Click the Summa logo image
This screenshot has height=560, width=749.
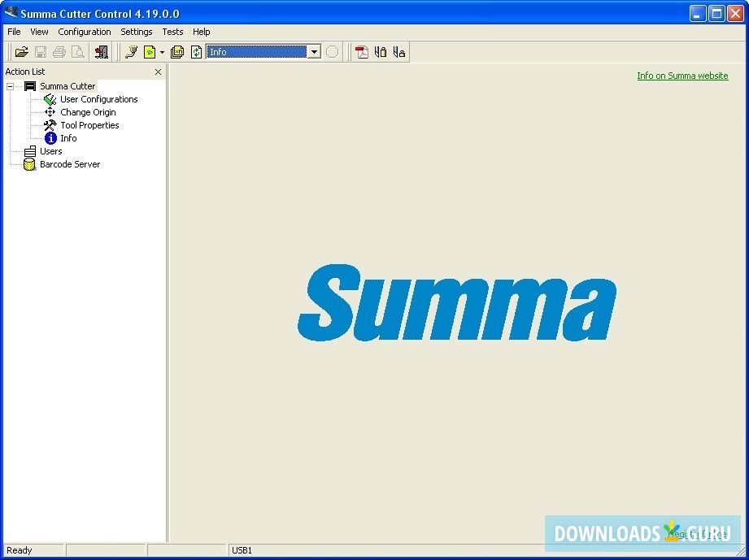[457, 302]
